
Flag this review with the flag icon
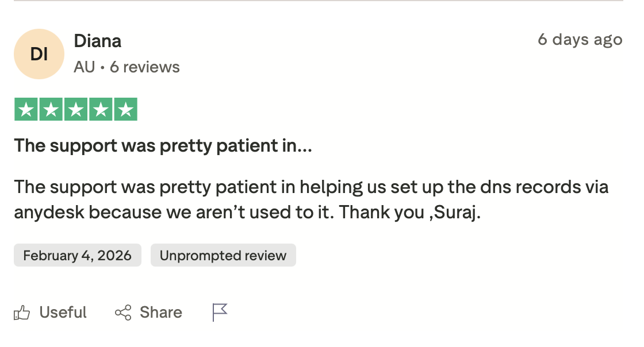click(220, 313)
